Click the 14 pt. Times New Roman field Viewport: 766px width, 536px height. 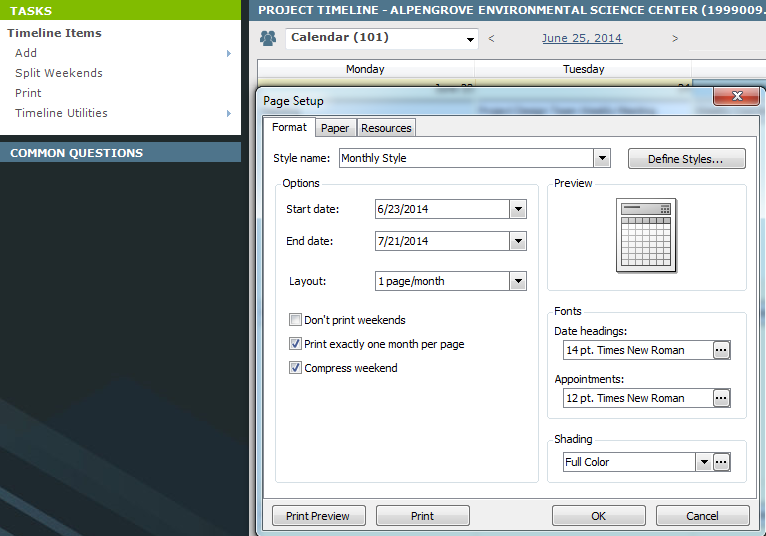coord(638,350)
